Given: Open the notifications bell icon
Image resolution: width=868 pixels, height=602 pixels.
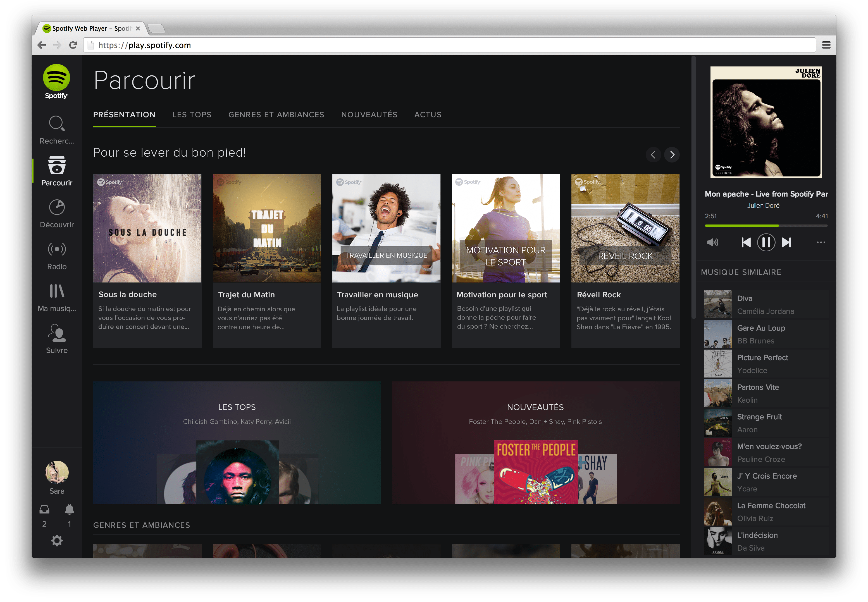Looking at the screenshot, I should (70, 510).
